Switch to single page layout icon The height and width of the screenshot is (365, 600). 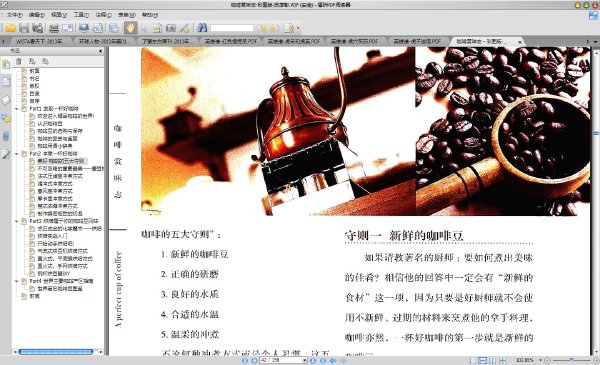coord(473,360)
